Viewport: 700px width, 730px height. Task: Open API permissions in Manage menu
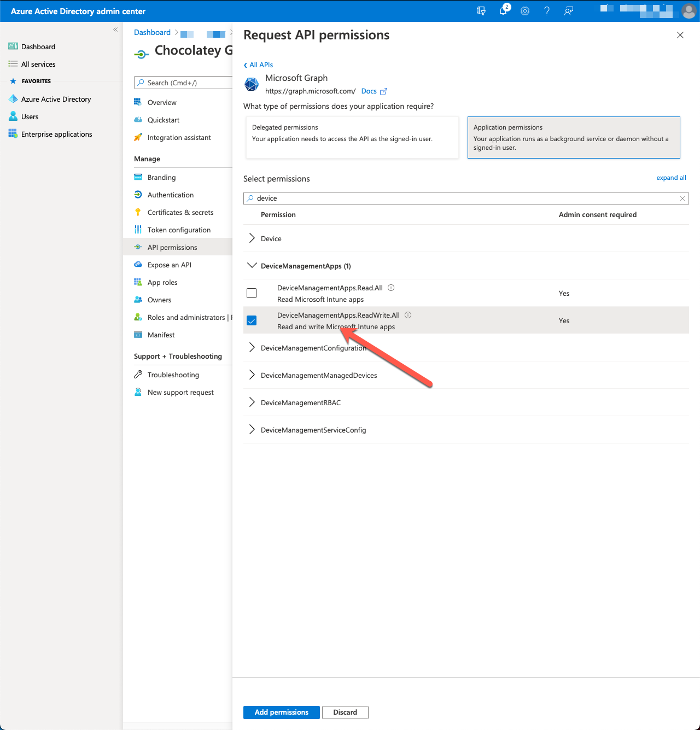pyautogui.click(x=178, y=247)
